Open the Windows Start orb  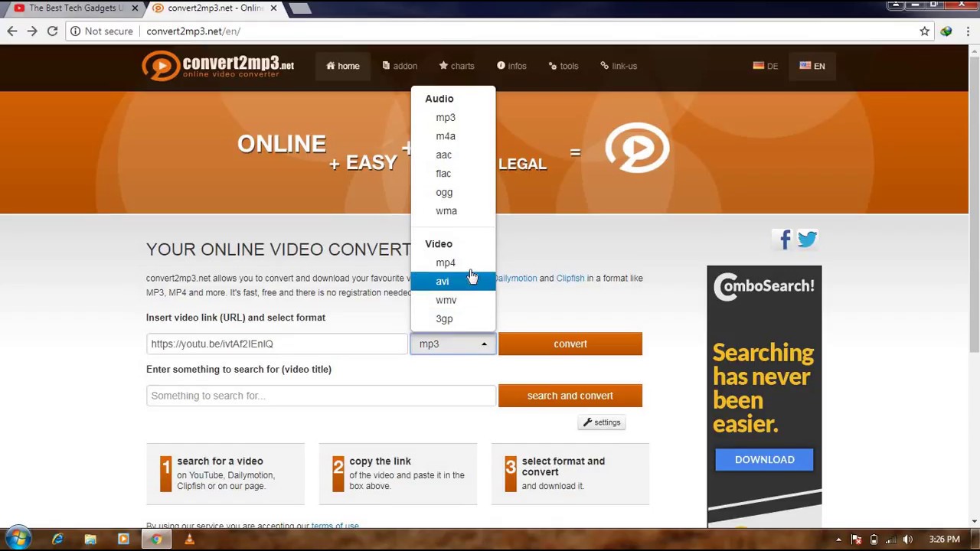pos(18,539)
